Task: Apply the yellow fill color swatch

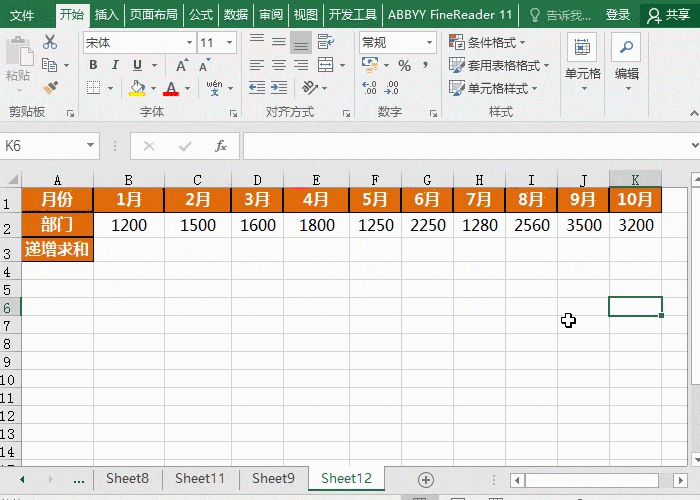Action: (137, 88)
